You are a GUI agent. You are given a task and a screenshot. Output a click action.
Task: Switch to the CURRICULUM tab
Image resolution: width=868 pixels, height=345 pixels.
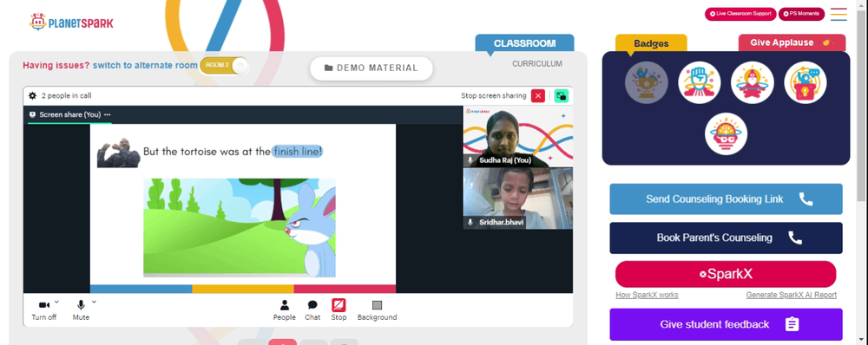(x=537, y=63)
